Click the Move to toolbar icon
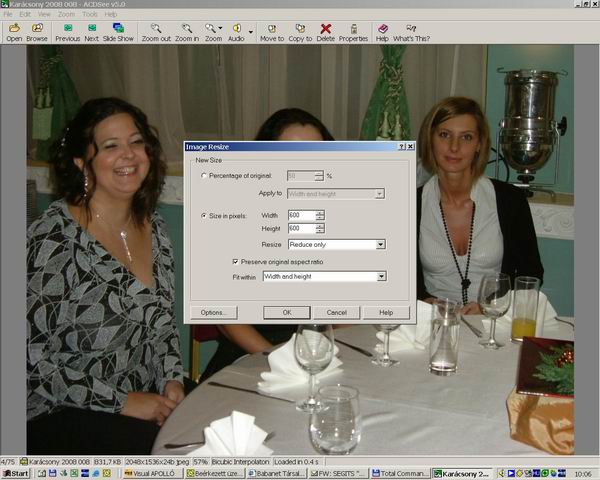600x480 pixels. tap(272, 32)
